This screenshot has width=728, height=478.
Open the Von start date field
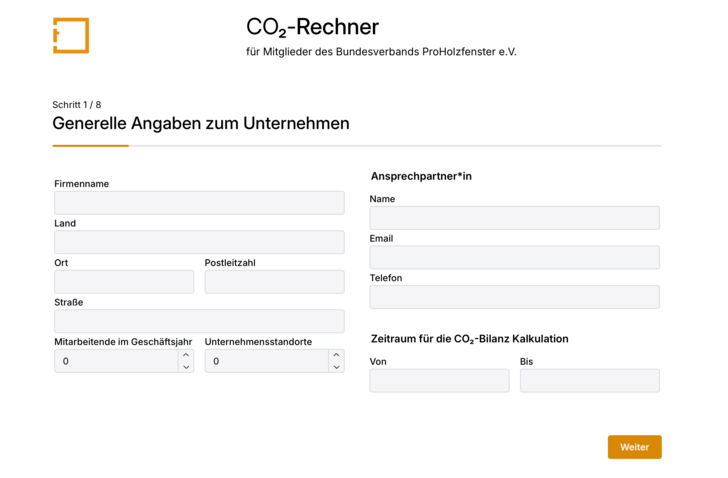[439, 381]
